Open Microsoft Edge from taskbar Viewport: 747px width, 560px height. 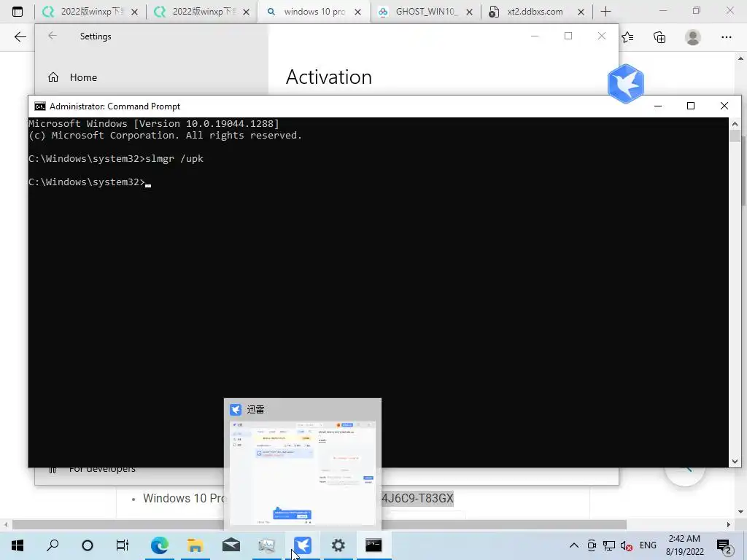(159, 545)
